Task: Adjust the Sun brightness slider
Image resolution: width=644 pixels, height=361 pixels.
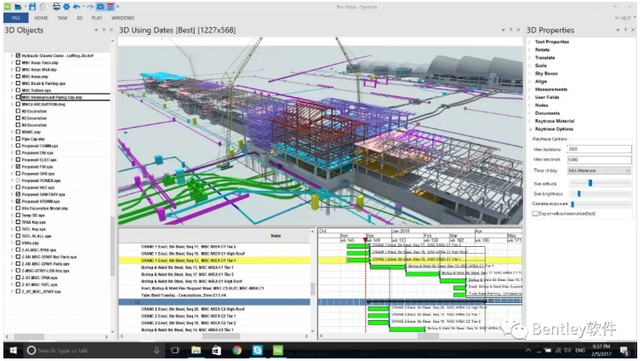Action: pos(579,193)
